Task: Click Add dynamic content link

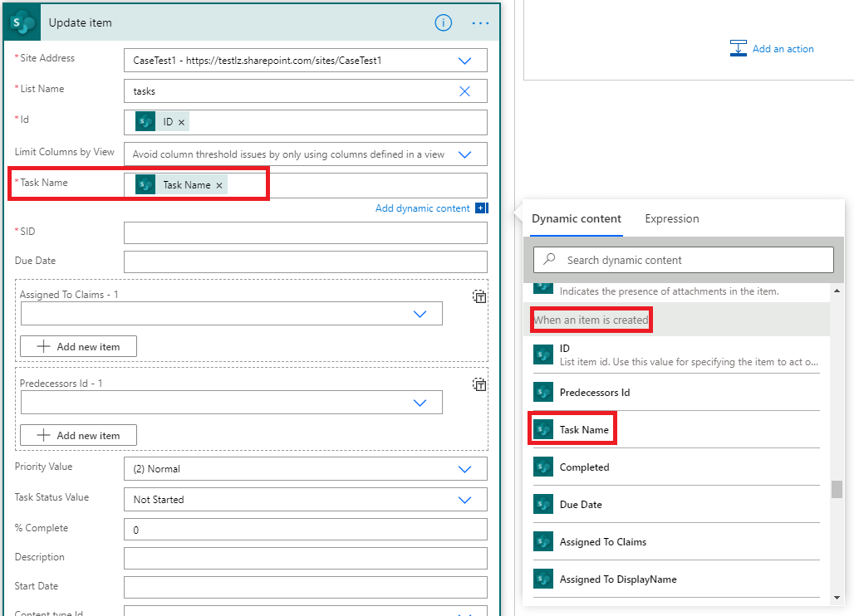Action: (422, 208)
